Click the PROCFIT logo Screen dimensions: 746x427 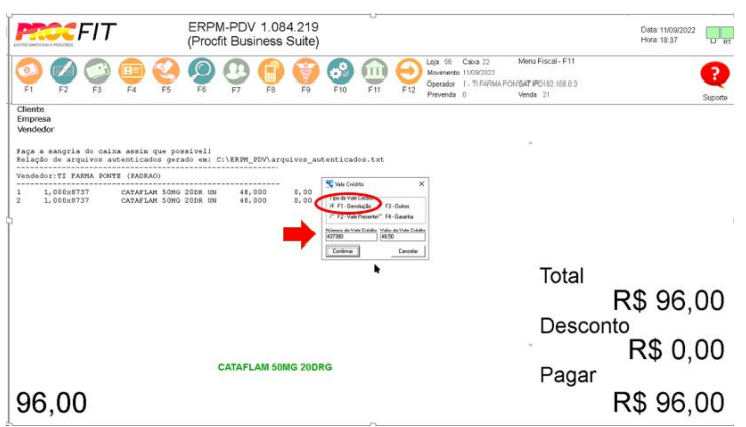pyautogui.click(x=66, y=33)
